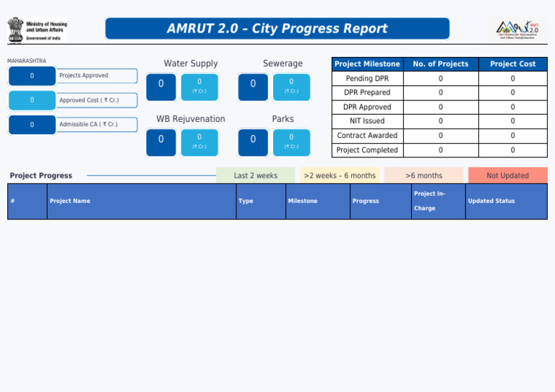Click the Progress column header
This screenshot has width=555, height=392.
(381, 201)
